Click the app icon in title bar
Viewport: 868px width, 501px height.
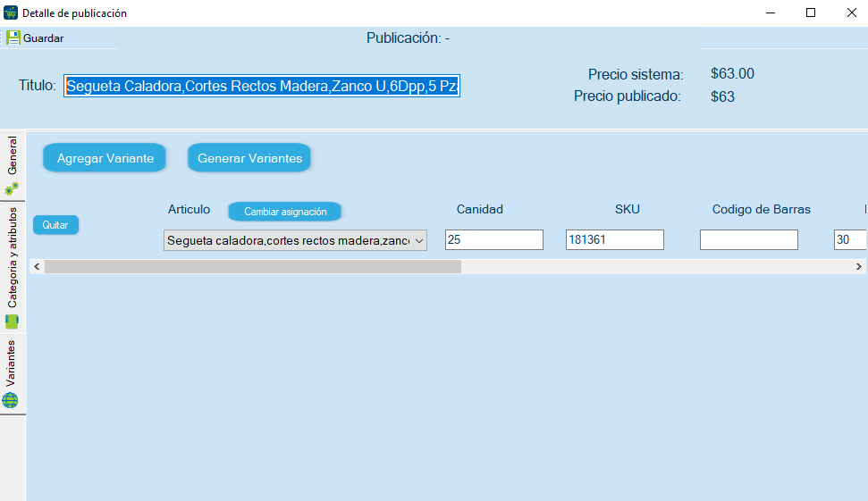point(11,13)
